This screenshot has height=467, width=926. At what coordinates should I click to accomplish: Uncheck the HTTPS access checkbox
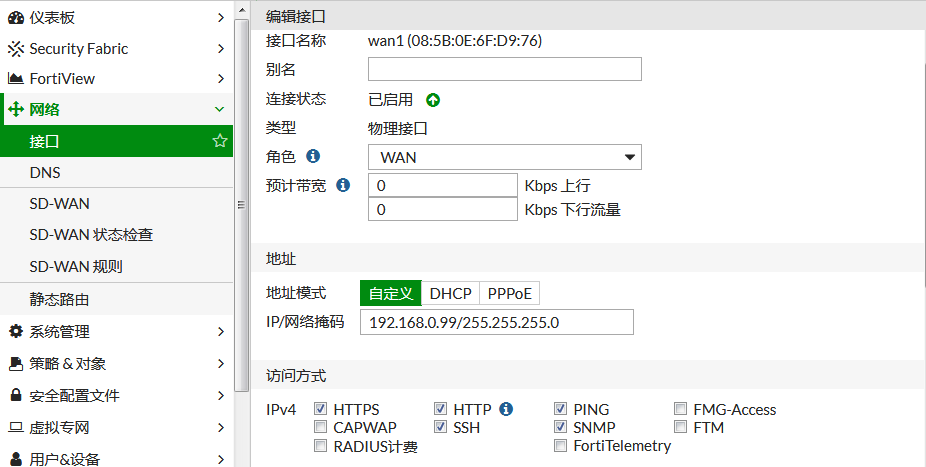click(x=321, y=409)
